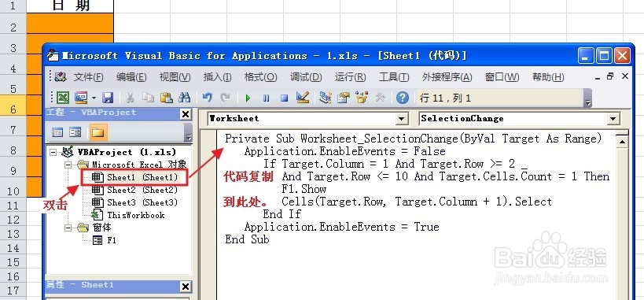This screenshot has width=644, height=300.
Task: Open the 编辑(E) menu
Action: [x=131, y=77]
